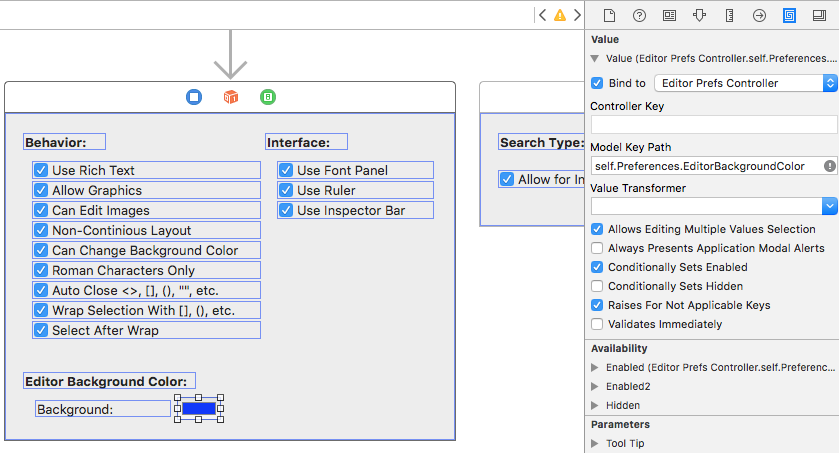Click the yellow warning triangle icon
Screen dimensions: 839x453
point(560,15)
